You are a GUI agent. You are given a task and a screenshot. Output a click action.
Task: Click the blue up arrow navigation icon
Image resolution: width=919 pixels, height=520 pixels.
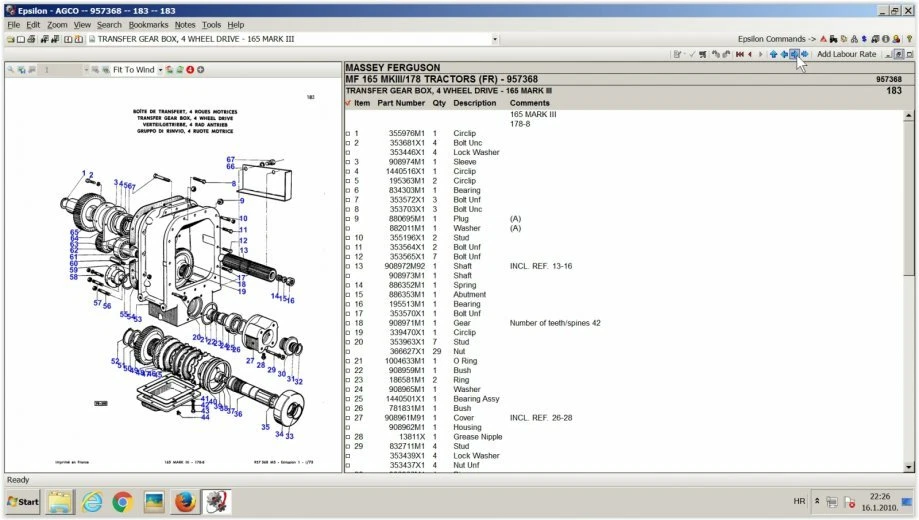[773, 54]
